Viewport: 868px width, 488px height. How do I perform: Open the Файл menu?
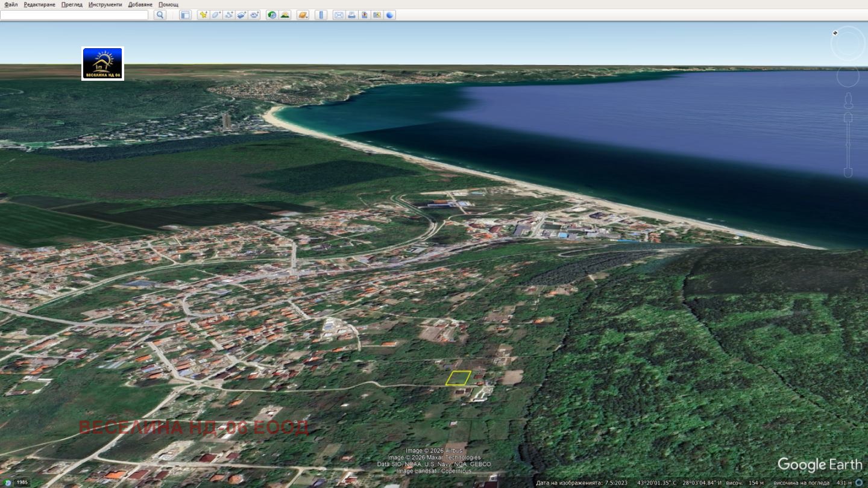click(11, 4)
